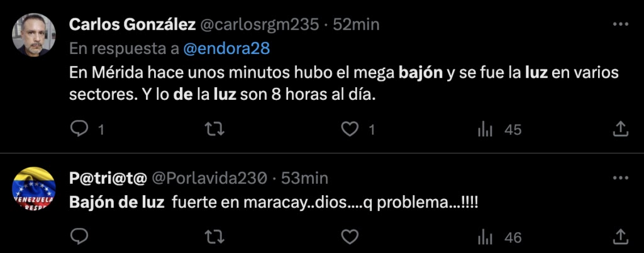This screenshot has width=644, height=253.
Task: View analytics showing 45 views
Action: 499,131
